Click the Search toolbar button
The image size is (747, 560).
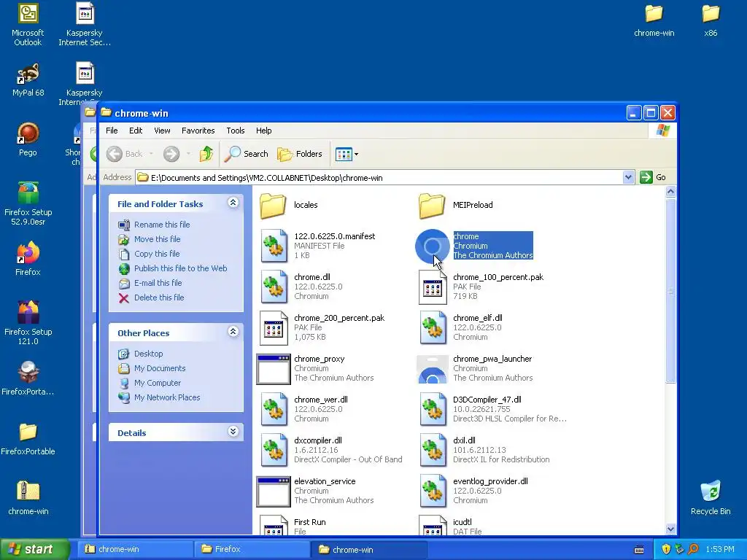click(246, 154)
